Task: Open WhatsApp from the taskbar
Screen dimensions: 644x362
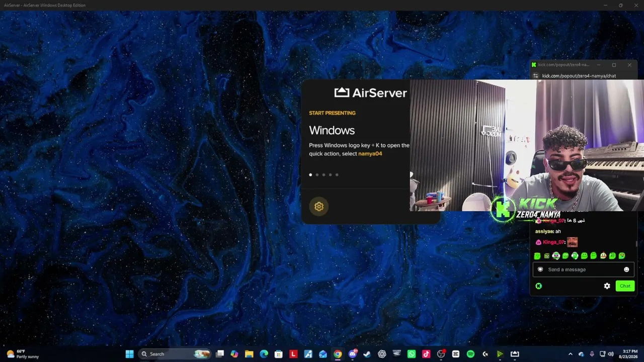Action: 412,354
